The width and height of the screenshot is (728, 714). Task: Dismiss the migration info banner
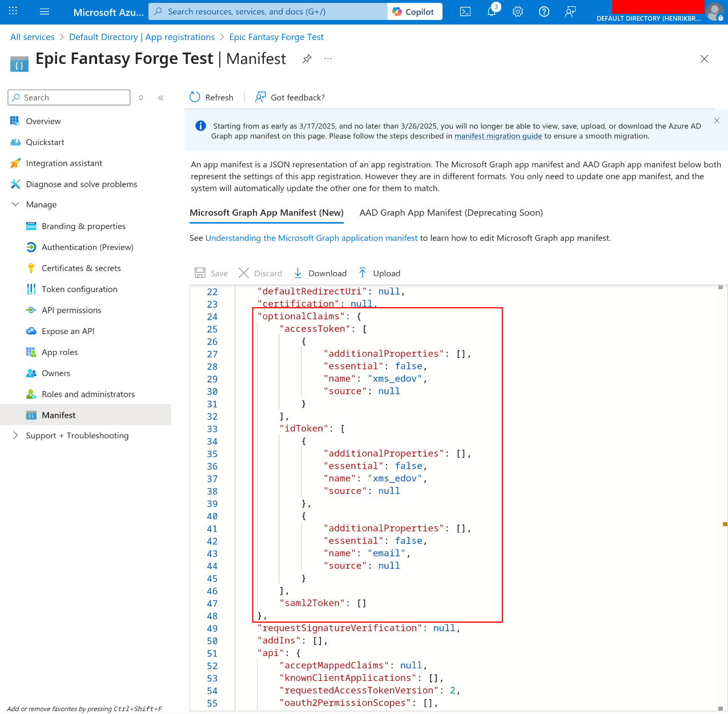(717, 120)
